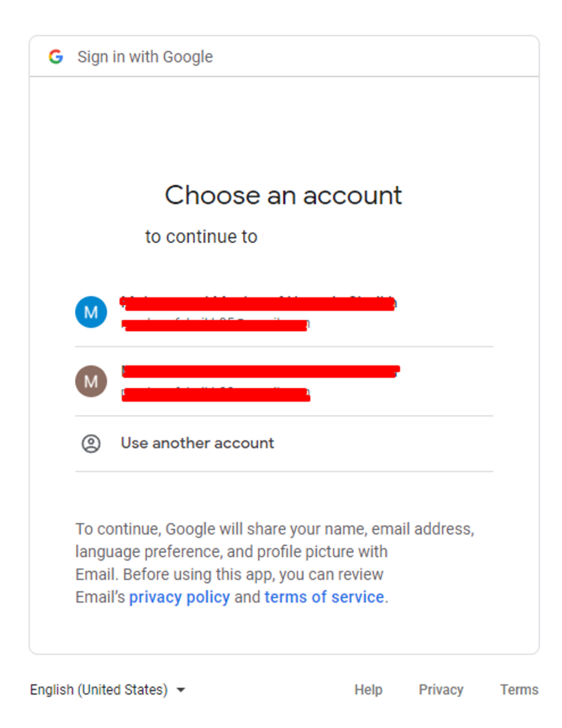Screen dimensions: 562x728
Task: Click the "Sign in with Google" header text
Action: 145,57
